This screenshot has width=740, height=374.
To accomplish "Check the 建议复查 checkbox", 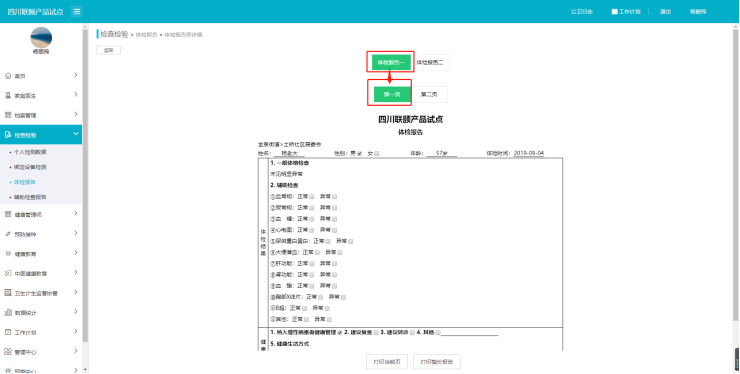I will point(376,332).
